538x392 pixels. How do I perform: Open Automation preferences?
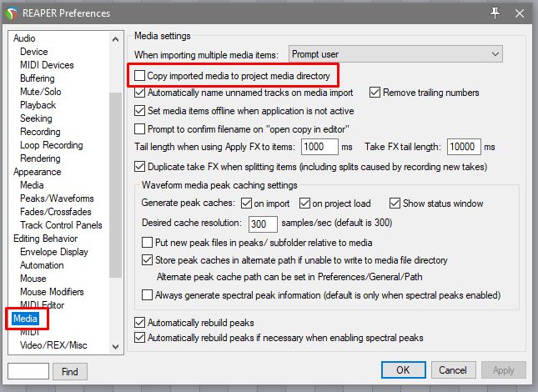tap(42, 265)
